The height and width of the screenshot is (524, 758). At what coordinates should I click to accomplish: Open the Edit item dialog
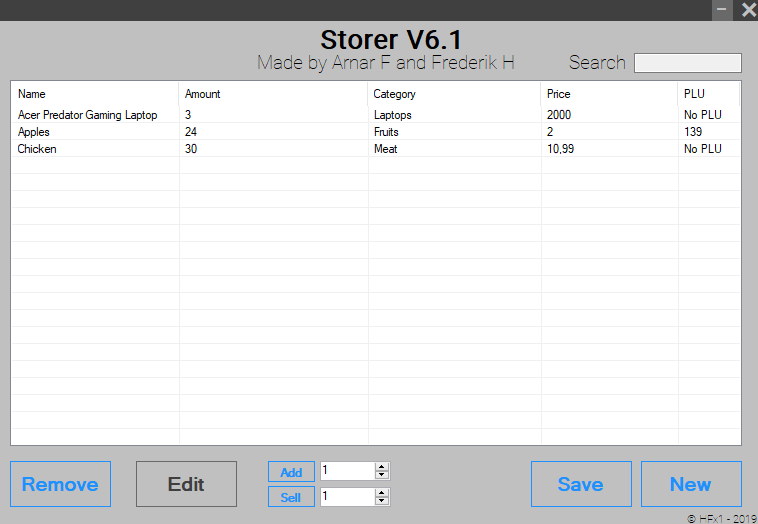[x=186, y=484]
